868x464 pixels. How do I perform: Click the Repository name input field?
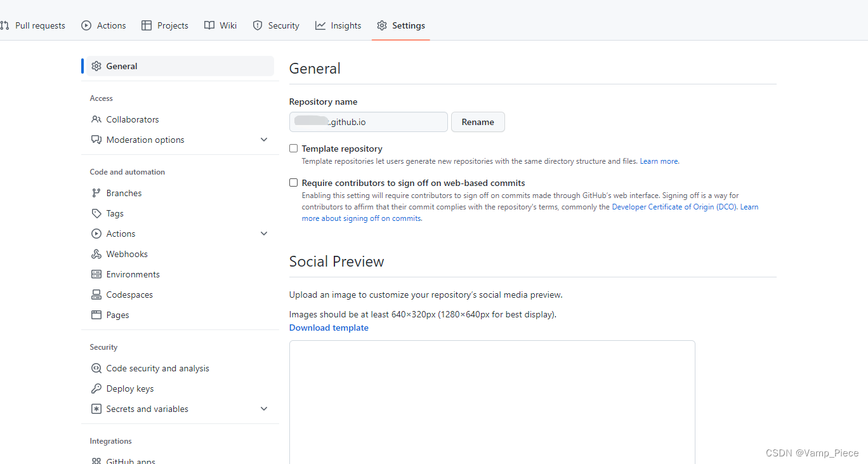coord(369,122)
